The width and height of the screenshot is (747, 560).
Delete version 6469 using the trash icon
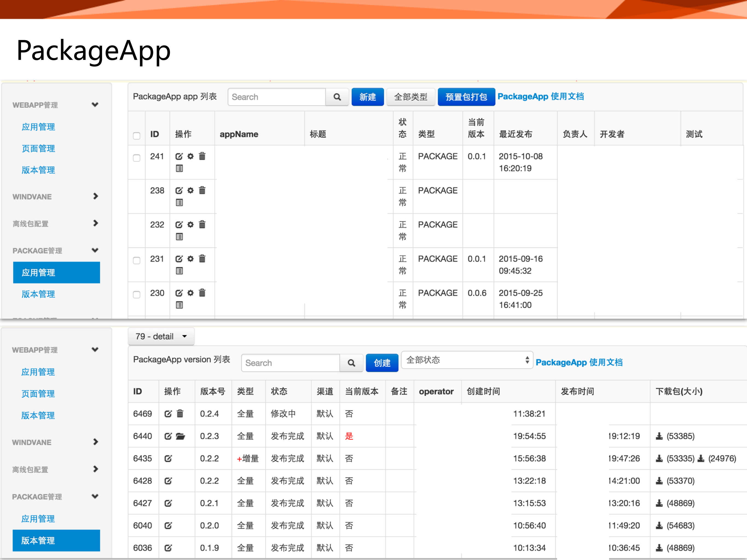181,413
